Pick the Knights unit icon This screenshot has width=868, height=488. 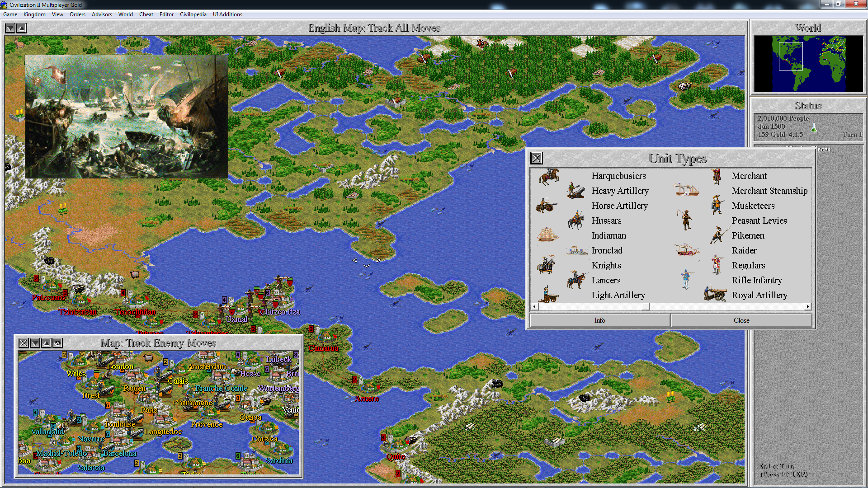(x=547, y=265)
